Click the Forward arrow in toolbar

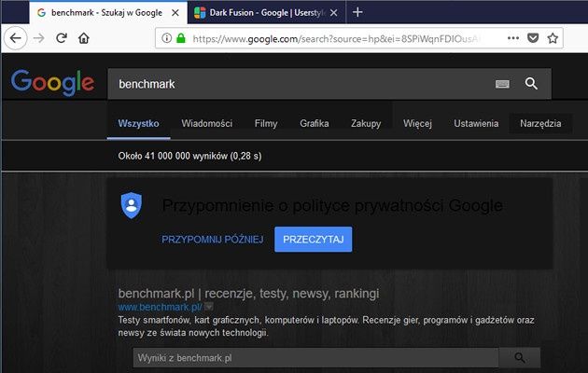38,38
